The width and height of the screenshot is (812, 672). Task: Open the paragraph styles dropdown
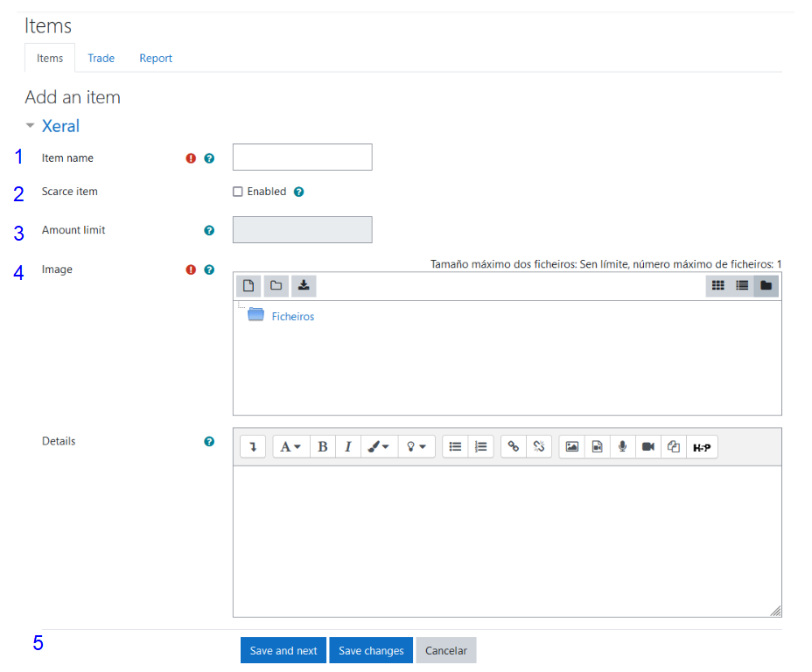tap(290, 446)
